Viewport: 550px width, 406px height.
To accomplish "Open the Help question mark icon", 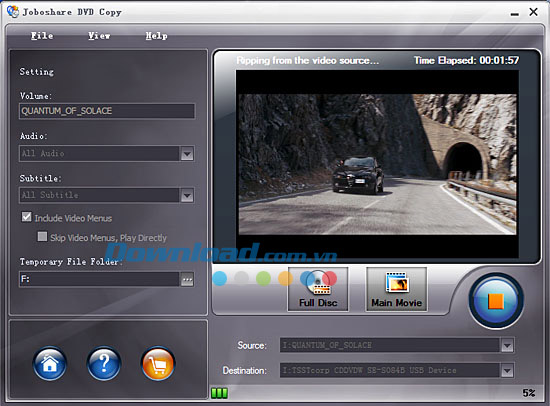I will click(x=104, y=364).
